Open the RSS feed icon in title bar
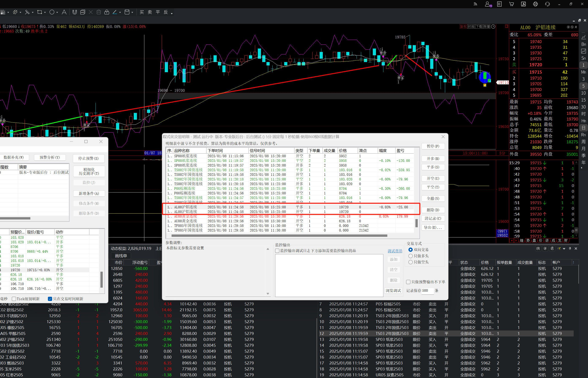The height and width of the screenshot is (378, 588). [475, 4]
